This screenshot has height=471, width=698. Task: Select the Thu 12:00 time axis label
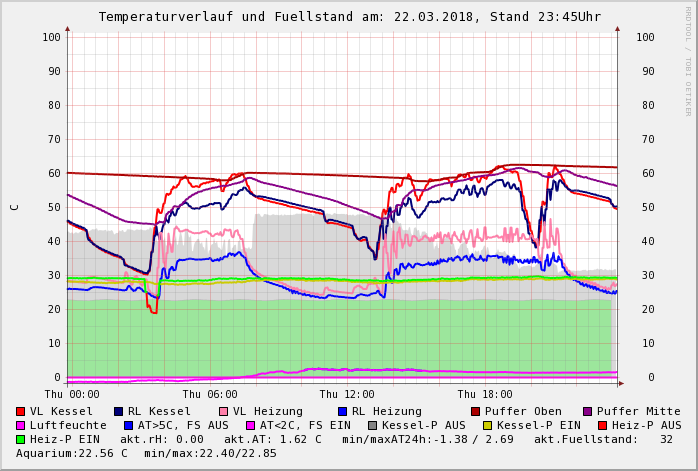click(347, 395)
